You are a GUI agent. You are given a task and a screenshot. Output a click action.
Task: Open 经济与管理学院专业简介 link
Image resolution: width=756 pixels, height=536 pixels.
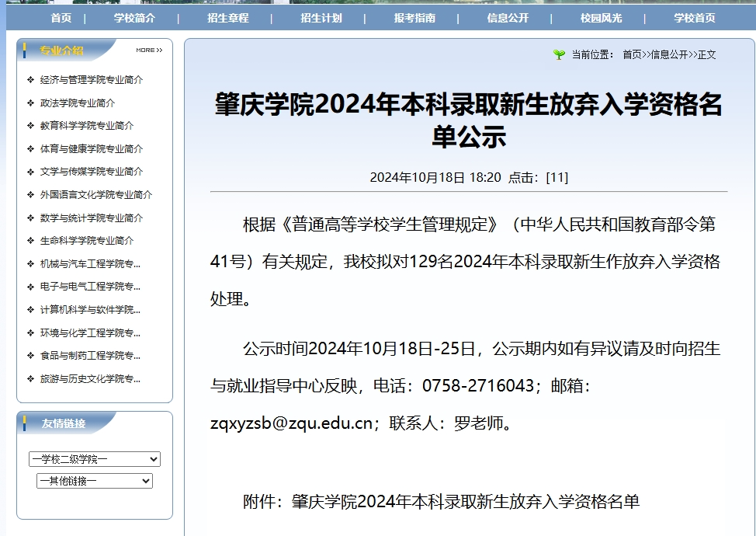[92, 79]
